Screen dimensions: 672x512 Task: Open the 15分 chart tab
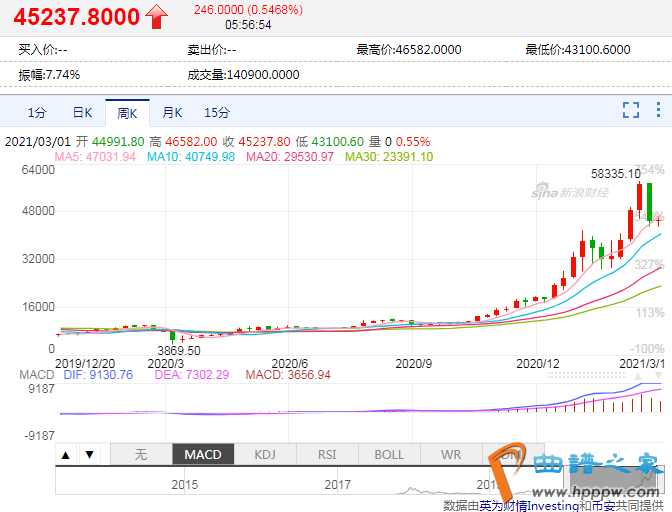click(217, 113)
